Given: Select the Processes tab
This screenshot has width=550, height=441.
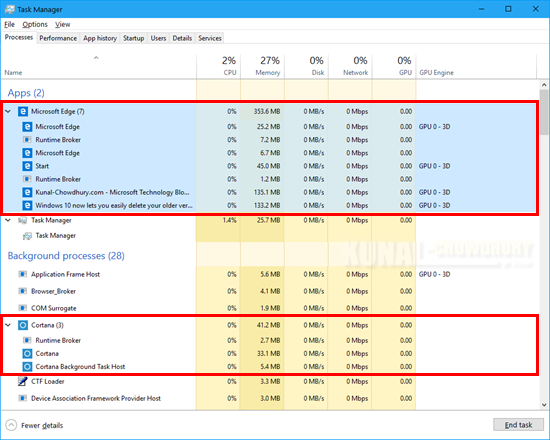Looking at the screenshot, I should click(x=19, y=37).
